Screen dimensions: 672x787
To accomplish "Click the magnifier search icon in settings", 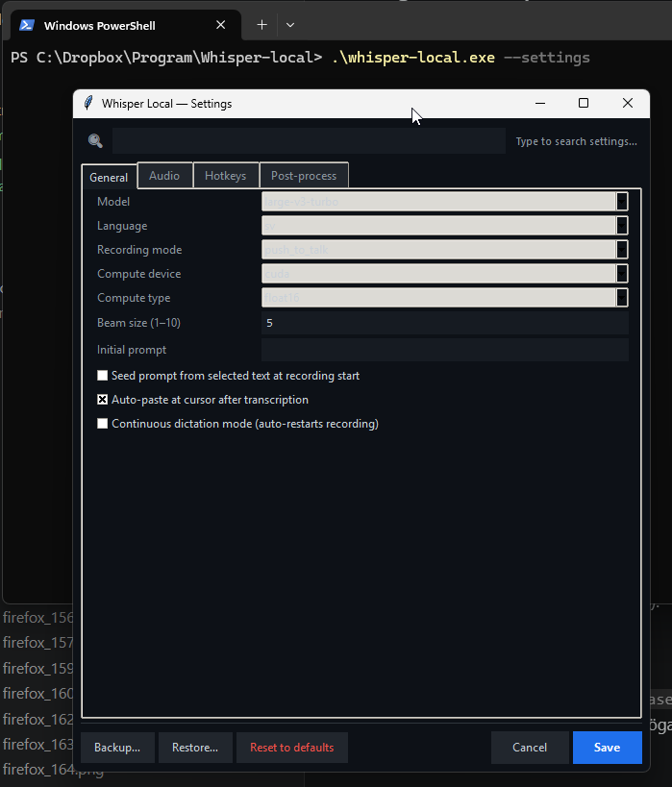I will pyautogui.click(x=95, y=141).
